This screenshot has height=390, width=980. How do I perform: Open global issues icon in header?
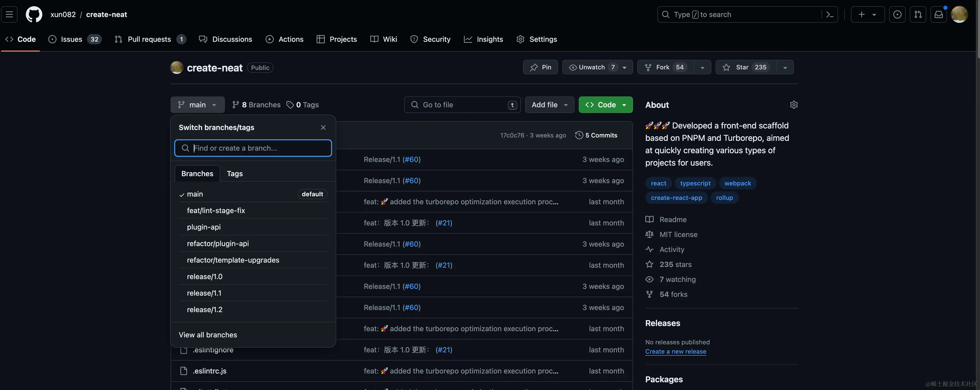point(897,15)
